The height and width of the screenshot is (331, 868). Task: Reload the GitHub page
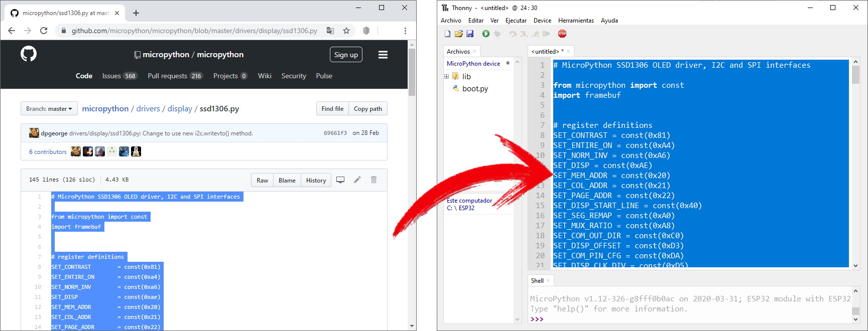point(44,31)
